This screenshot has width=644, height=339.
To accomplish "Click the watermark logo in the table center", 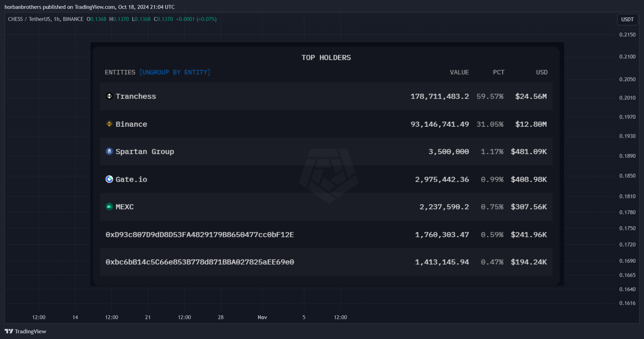I will 329,176.
